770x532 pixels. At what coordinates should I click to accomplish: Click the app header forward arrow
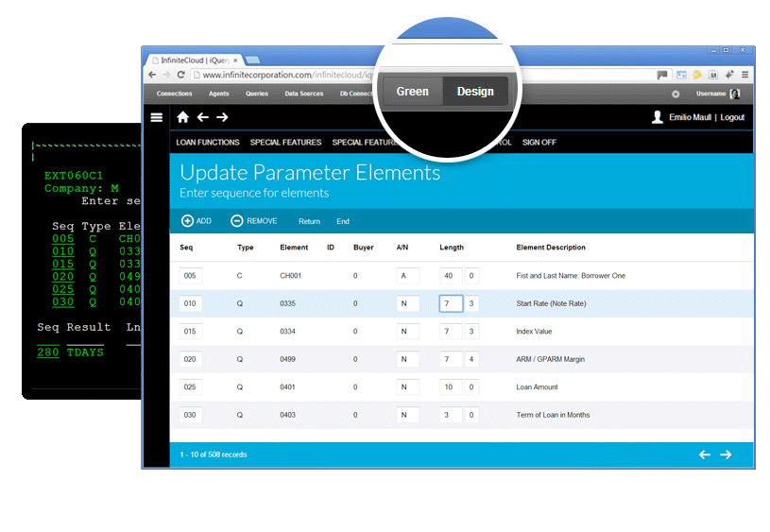pos(222,117)
